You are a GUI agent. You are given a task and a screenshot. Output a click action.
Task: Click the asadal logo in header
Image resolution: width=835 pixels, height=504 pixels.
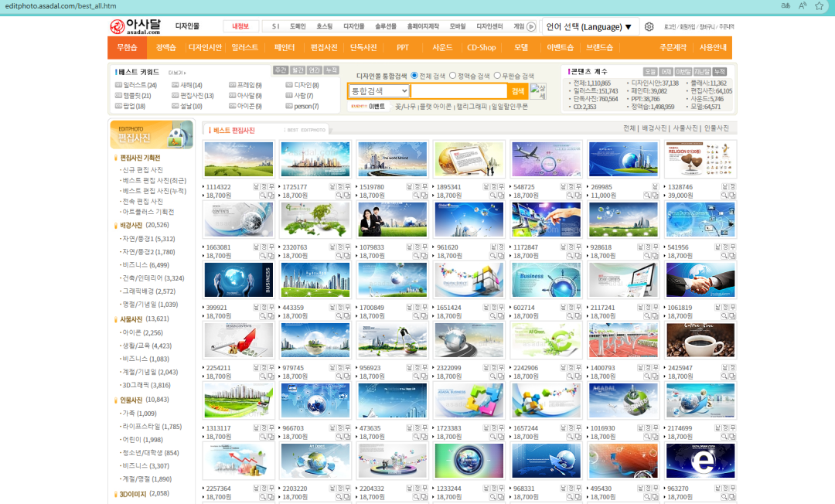coord(135,27)
